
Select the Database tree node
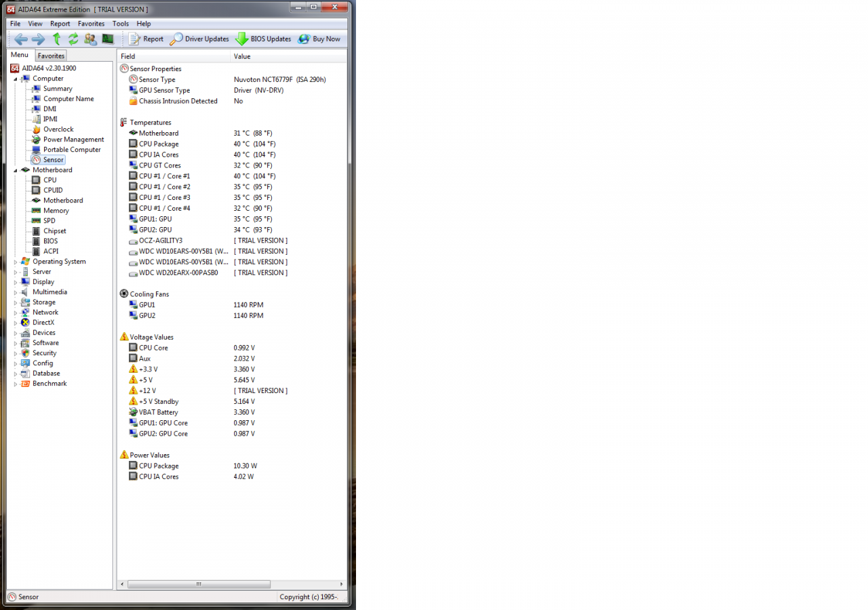46,373
